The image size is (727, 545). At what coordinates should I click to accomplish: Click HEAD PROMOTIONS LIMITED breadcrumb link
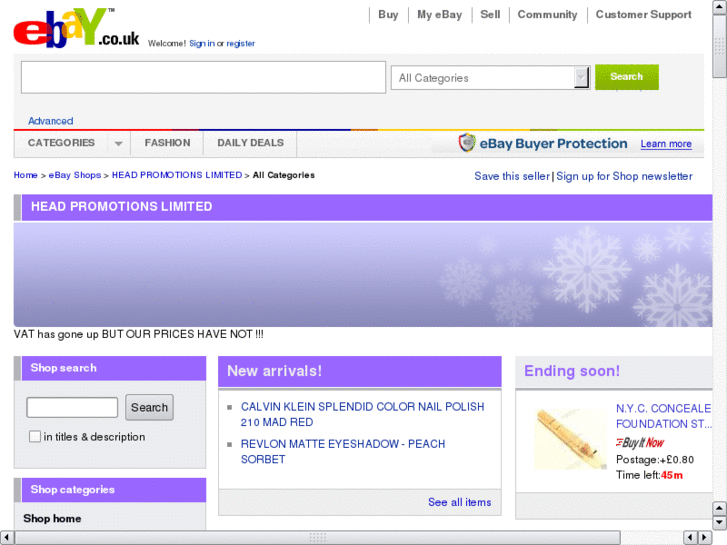(x=177, y=175)
